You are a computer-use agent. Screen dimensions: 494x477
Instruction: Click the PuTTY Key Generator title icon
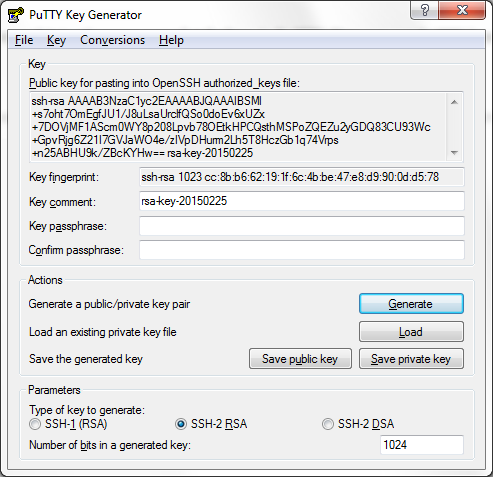tap(15, 15)
